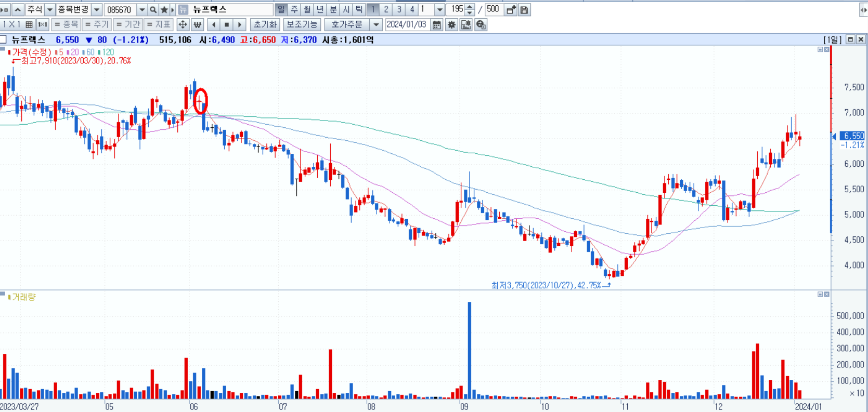Viewport: 868px width, 412px height.
Task: Toggle the 주기 sync button
Action: tap(96, 24)
